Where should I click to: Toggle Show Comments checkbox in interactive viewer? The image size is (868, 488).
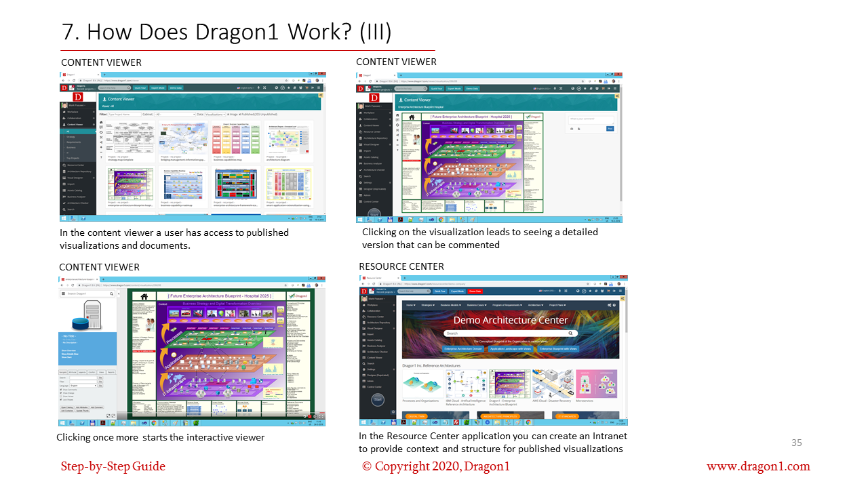(61, 390)
